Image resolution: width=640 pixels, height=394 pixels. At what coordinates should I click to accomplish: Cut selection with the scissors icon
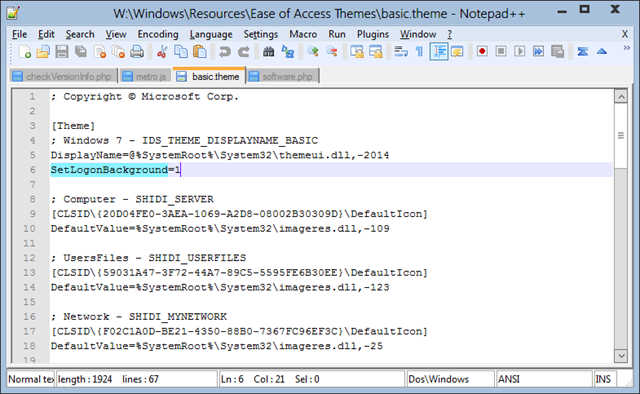pyautogui.click(x=162, y=52)
